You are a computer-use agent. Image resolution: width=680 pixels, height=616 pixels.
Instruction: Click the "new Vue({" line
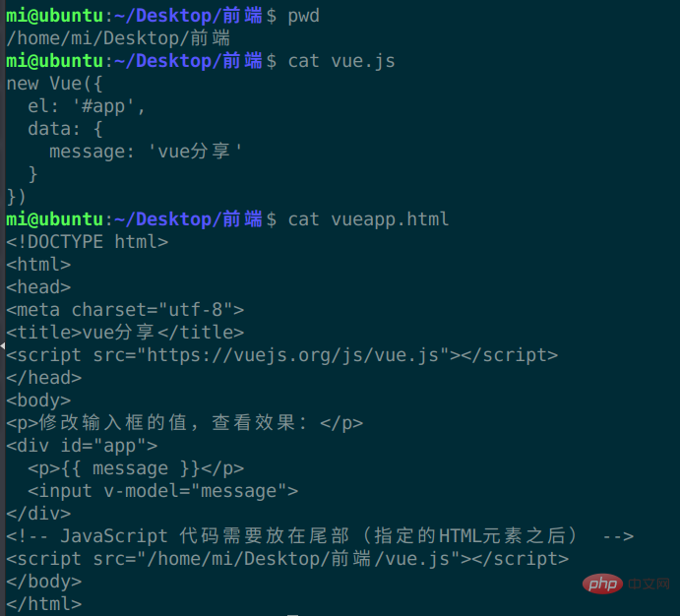[54, 84]
